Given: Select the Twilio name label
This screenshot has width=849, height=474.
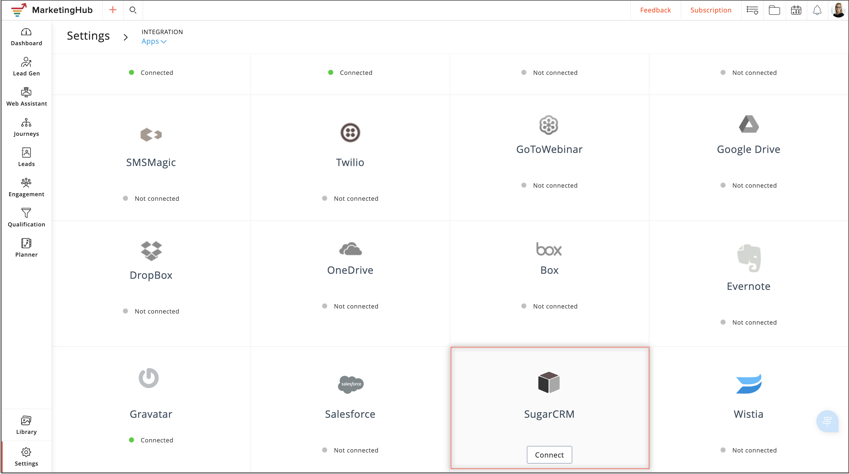Looking at the screenshot, I should coord(350,162).
